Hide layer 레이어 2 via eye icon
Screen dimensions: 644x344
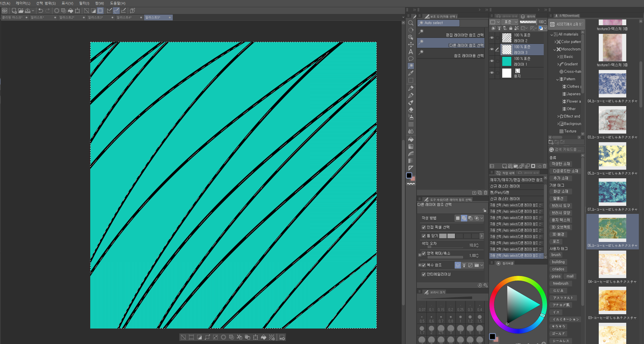(492, 38)
